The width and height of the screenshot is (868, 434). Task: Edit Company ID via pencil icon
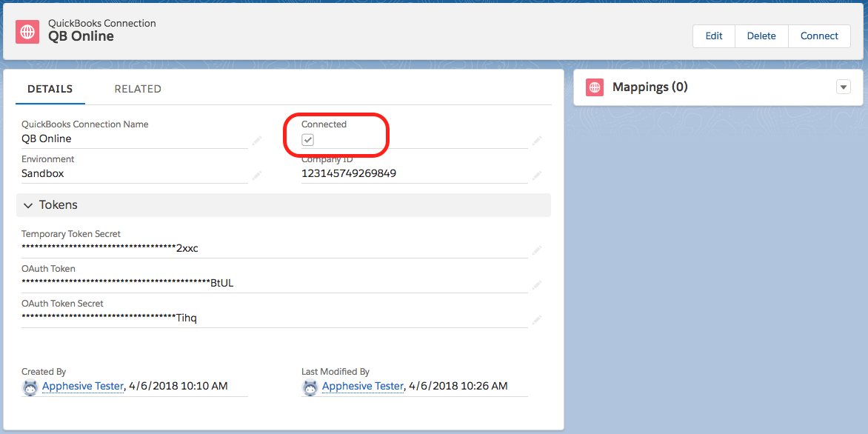pyautogui.click(x=536, y=174)
